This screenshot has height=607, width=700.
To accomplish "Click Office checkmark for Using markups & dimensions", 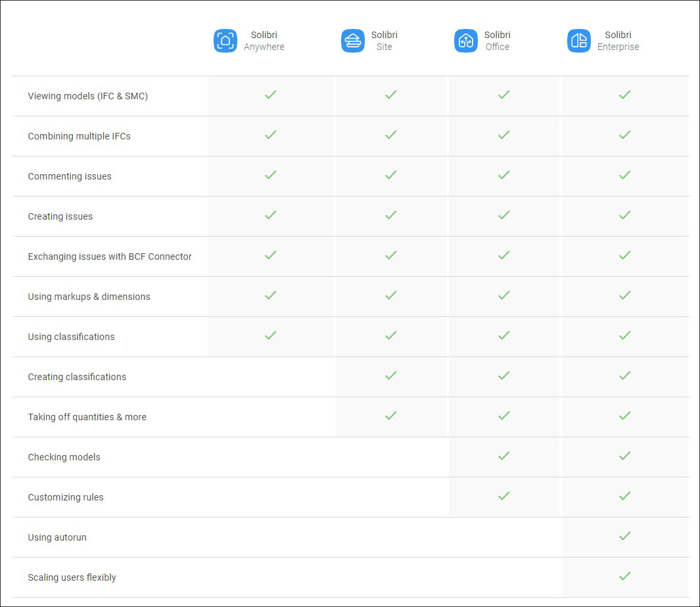I will click(504, 295).
